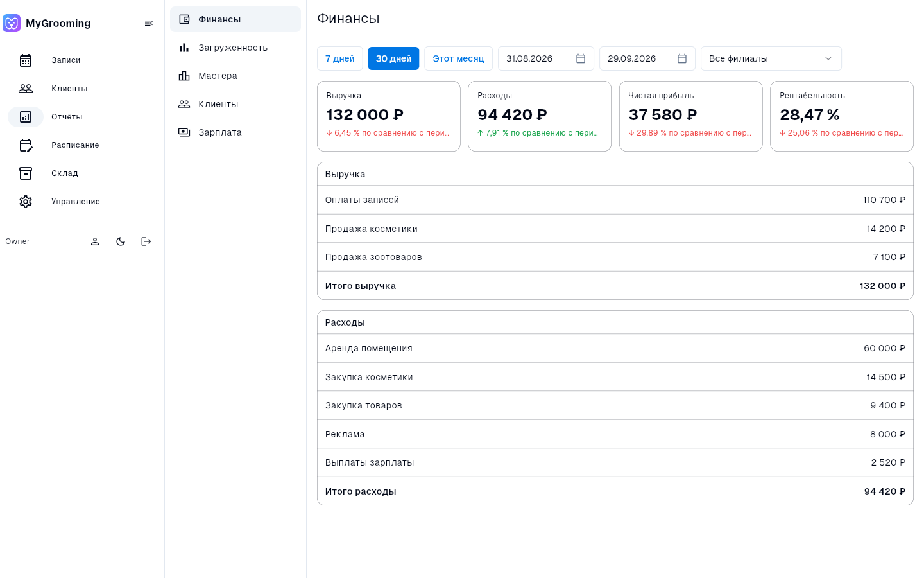Click the Аренда помещения row label

coord(369,348)
